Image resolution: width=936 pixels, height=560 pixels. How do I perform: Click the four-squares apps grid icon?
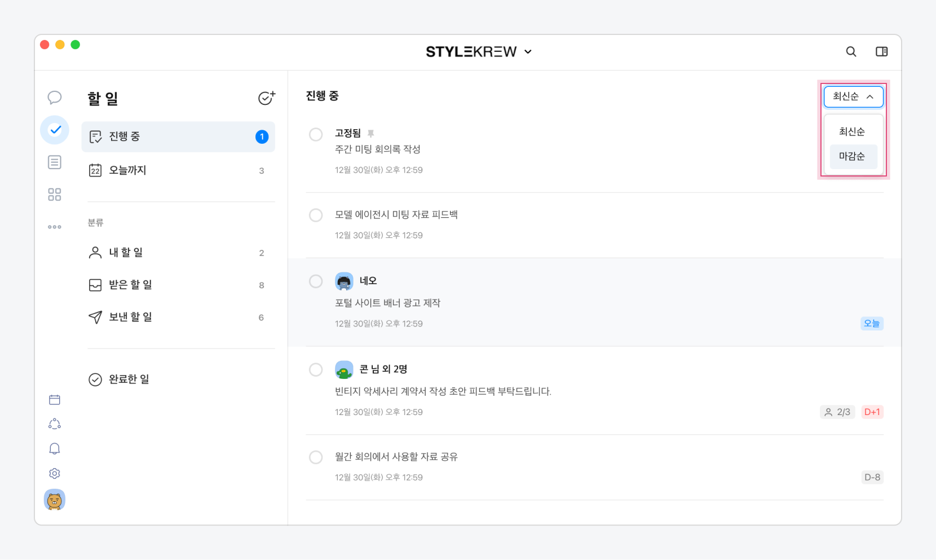55,195
